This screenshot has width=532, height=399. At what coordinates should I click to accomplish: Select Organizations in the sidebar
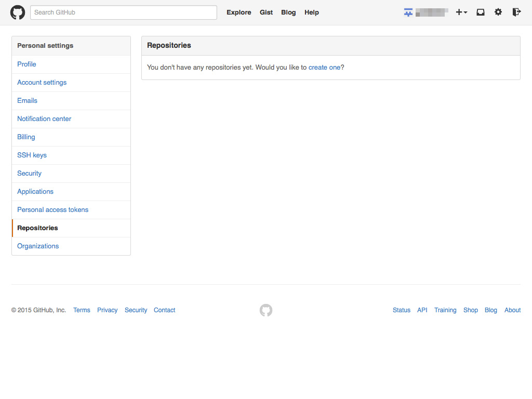tap(38, 246)
